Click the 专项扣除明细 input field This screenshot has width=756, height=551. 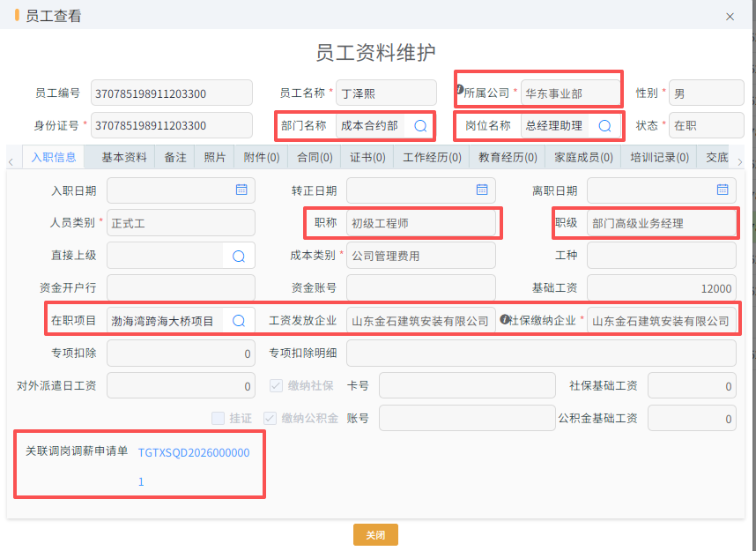point(541,354)
